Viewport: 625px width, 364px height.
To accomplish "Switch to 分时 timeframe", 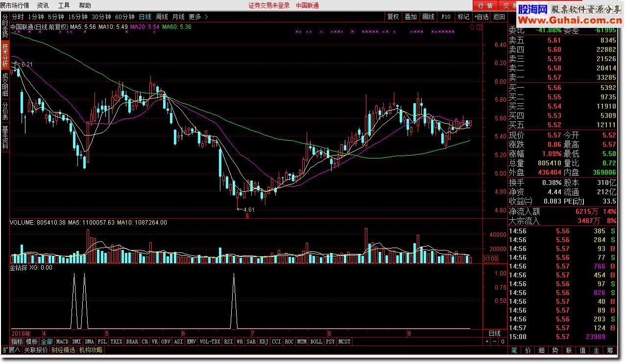I will pyautogui.click(x=18, y=17).
